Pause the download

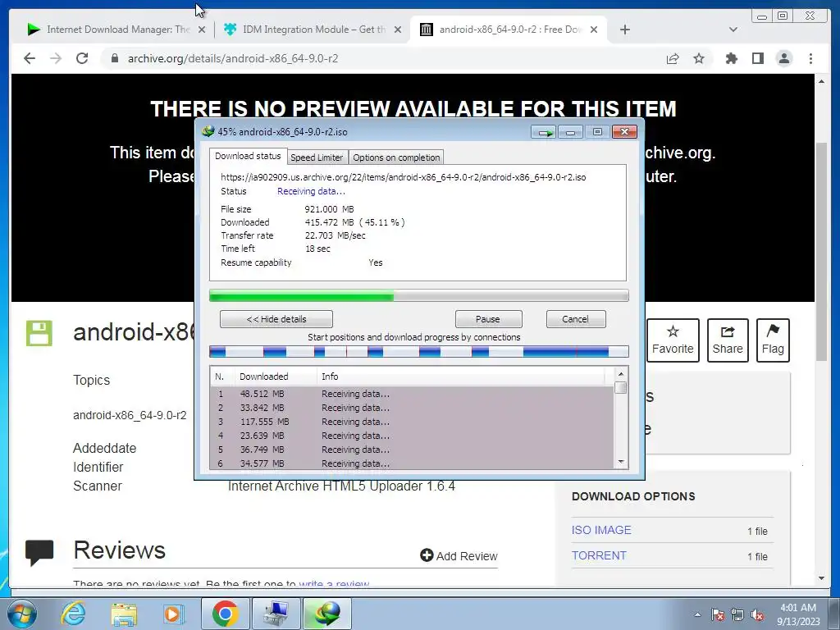coord(488,319)
